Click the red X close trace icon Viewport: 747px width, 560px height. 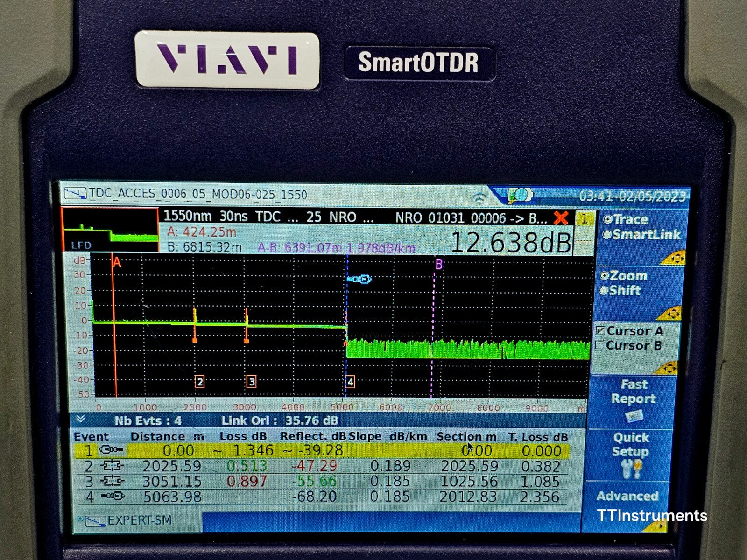click(561, 218)
